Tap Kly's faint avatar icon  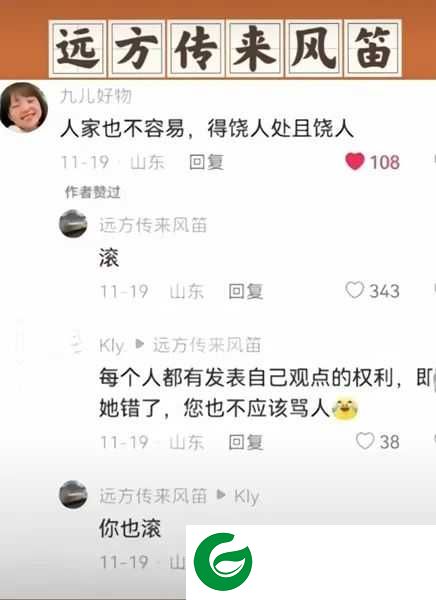[77, 343]
